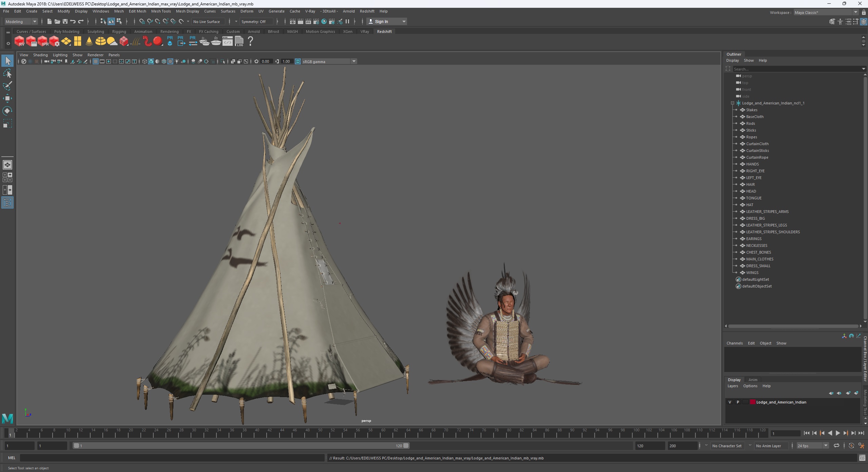Open the Outliner layout icon in left panel
Screen dimensions: 868x472
pos(7,203)
